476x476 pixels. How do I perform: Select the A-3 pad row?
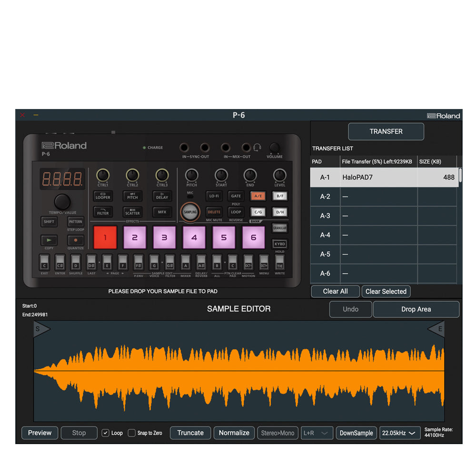383,216
